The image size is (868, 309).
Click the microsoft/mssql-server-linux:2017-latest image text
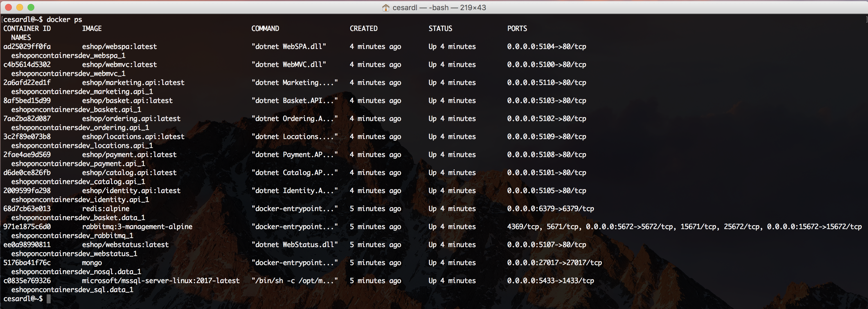161,281
